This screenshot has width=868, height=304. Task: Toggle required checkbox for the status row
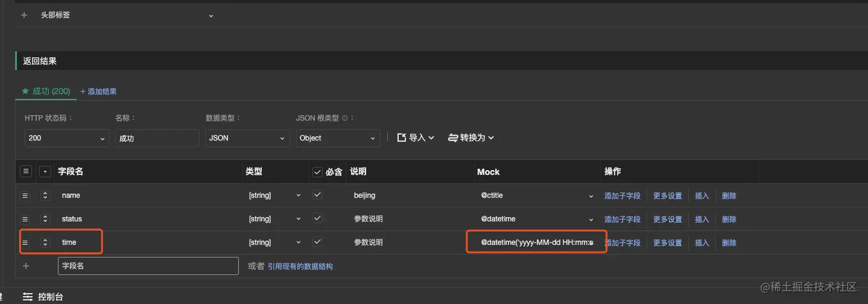coord(318,218)
